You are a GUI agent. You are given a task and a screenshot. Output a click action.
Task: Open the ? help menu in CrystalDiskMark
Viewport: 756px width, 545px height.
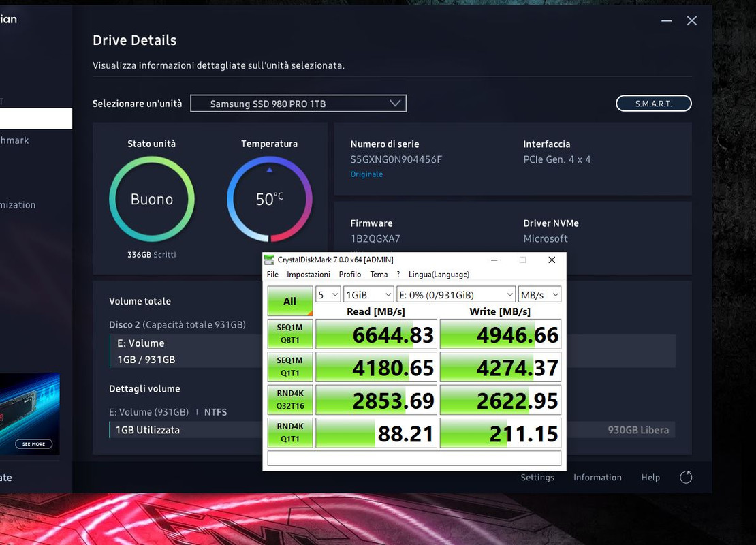click(398, 275)
